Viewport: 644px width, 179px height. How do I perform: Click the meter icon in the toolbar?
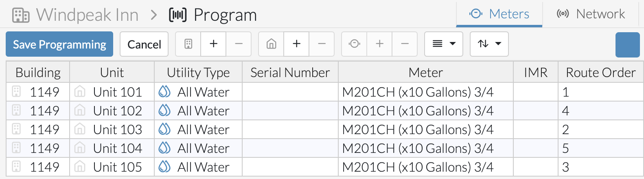354,44
